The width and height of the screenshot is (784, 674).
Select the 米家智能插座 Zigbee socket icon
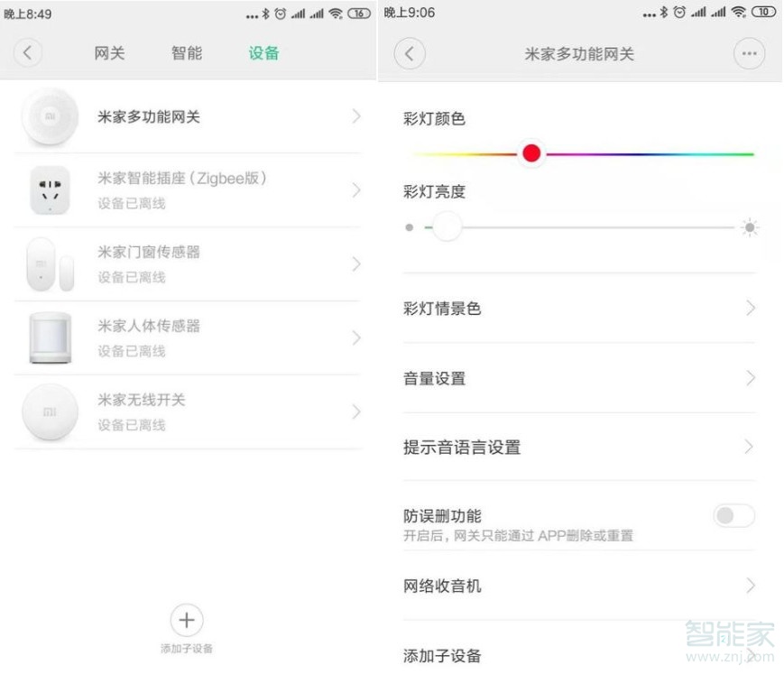(50, 190)
